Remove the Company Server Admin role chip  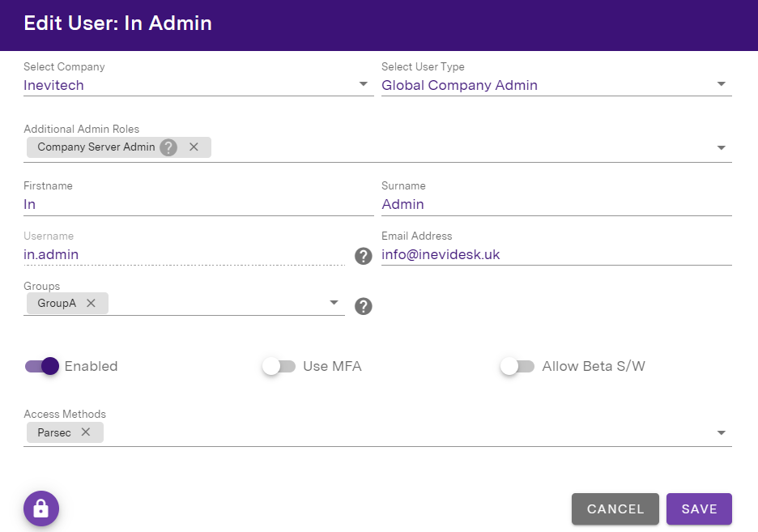click(193, 147)
